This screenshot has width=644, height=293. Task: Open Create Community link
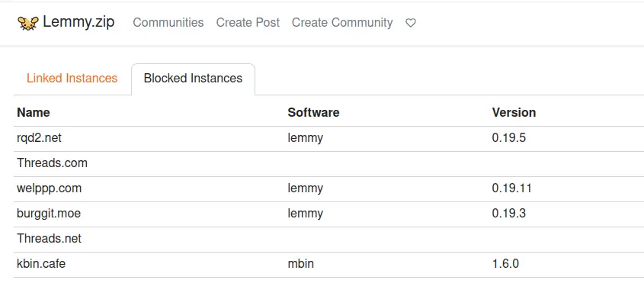pos(342,22)
